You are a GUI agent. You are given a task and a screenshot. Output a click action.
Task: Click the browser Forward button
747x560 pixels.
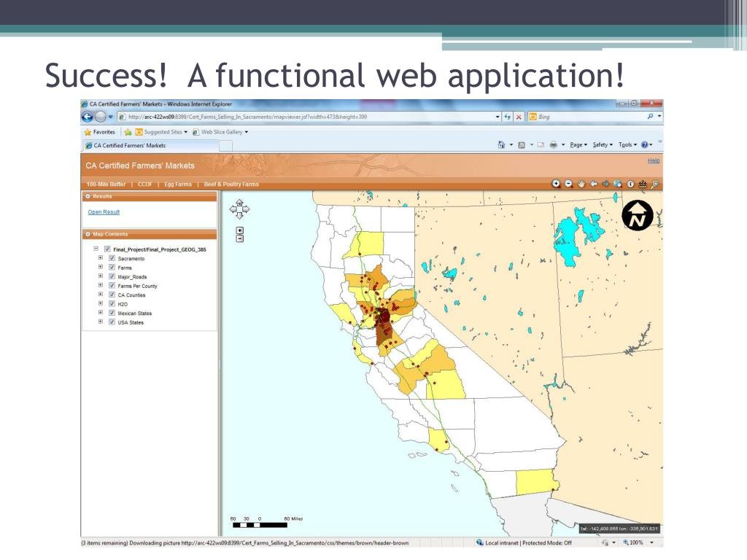[100, 117]
